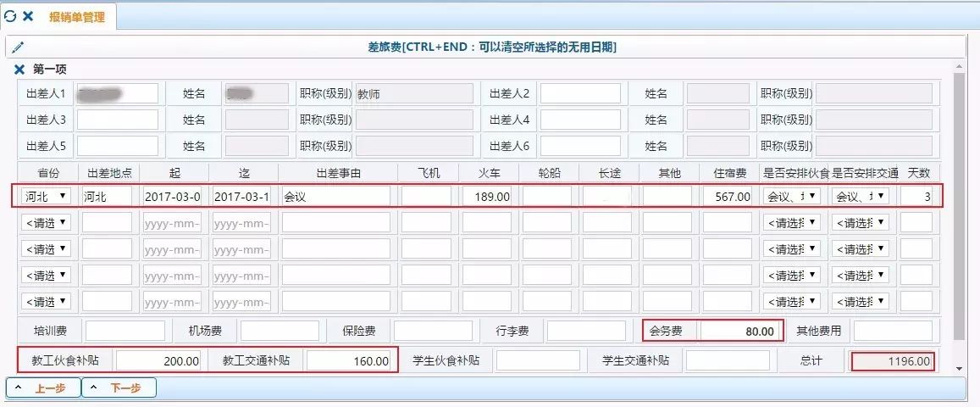Click 职称(级别) field showing 教师
Viewport: 980px width, 407px height.
point(413,94)
